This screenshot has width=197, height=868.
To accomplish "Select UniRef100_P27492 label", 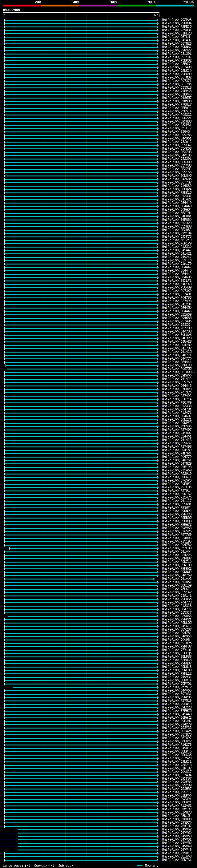I will [176, 396].
